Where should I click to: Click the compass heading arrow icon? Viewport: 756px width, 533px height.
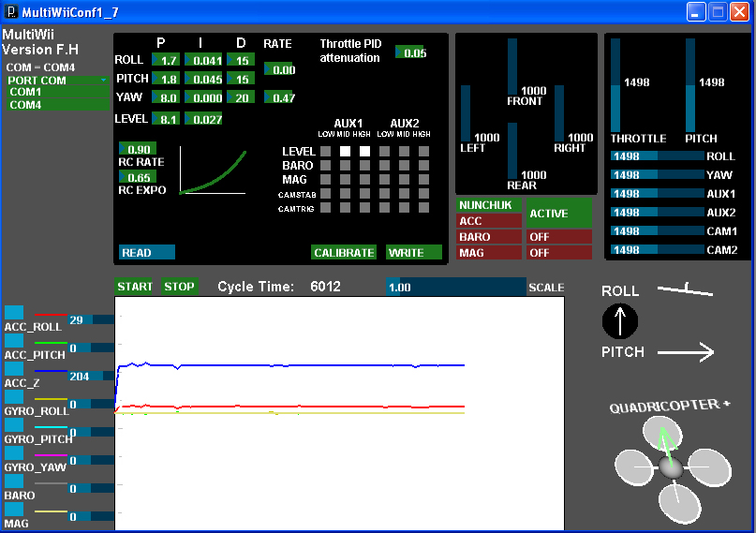[x=620, y=321]
